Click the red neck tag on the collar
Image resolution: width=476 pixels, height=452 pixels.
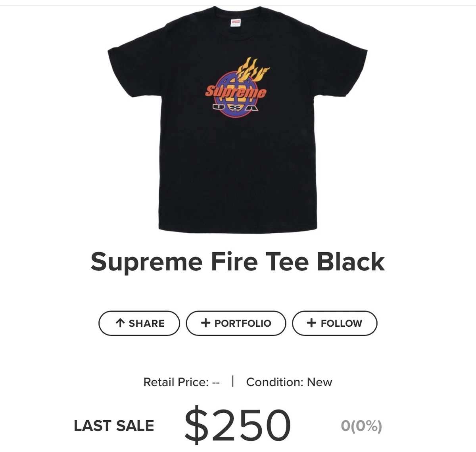236,21
